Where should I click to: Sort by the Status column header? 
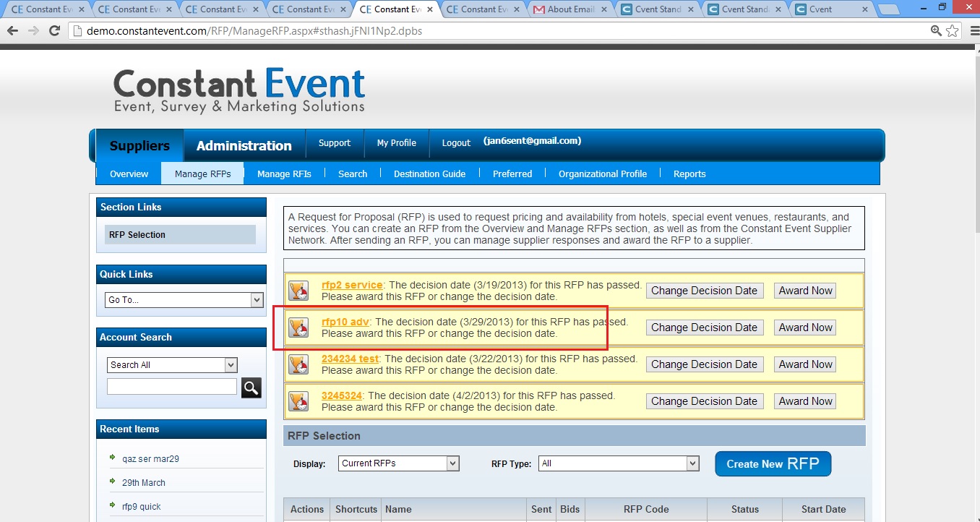tap(745, 510)
